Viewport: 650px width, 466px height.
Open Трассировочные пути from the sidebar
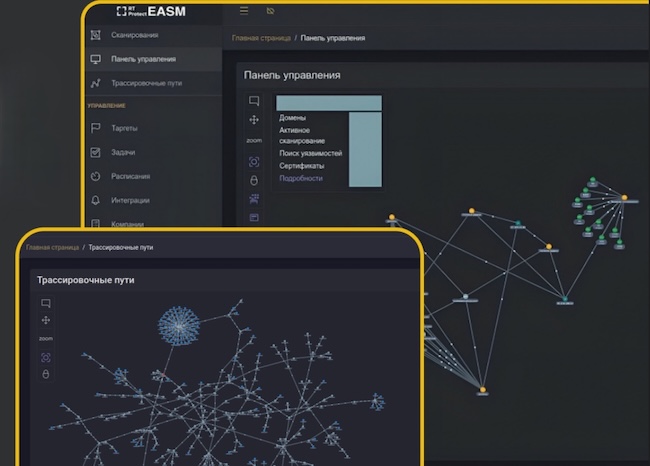point(153,83)
